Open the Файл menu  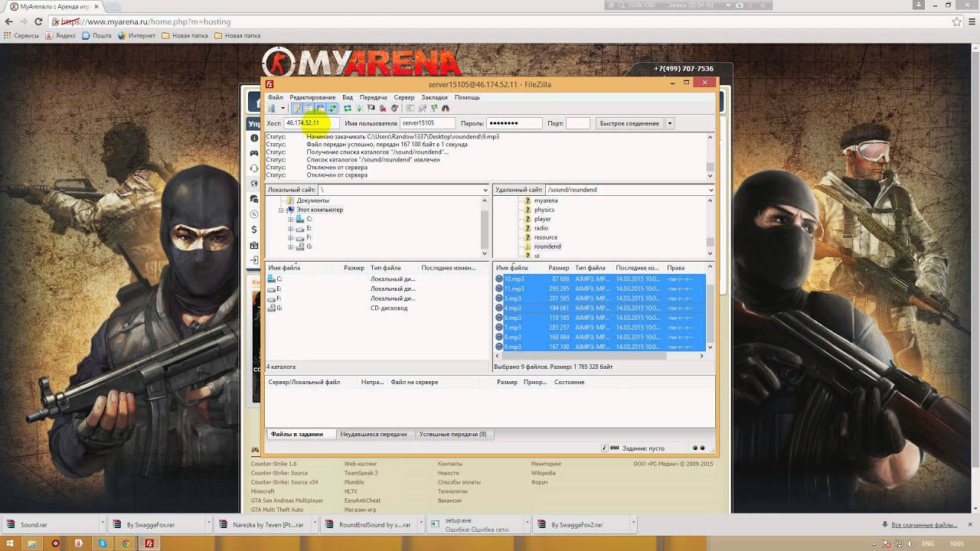275,97
